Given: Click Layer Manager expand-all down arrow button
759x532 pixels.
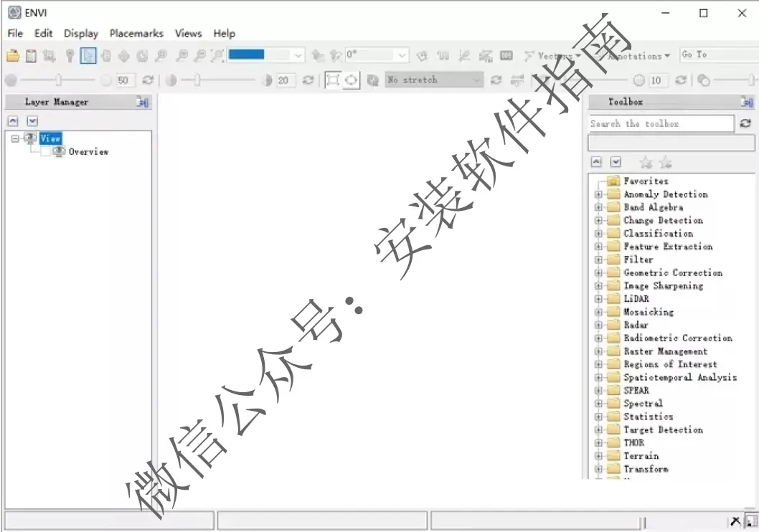Looking at the screenshot, I should pos(32,121).
